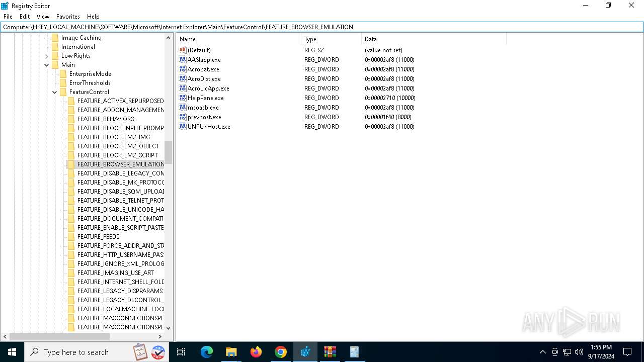Select the International key
Image resolution: width=644 pixels, height=362 pixels.
point(78,47)
